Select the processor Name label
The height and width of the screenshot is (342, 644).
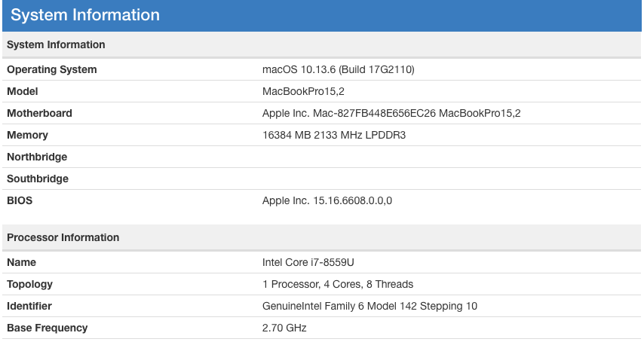tap(21, 262)
